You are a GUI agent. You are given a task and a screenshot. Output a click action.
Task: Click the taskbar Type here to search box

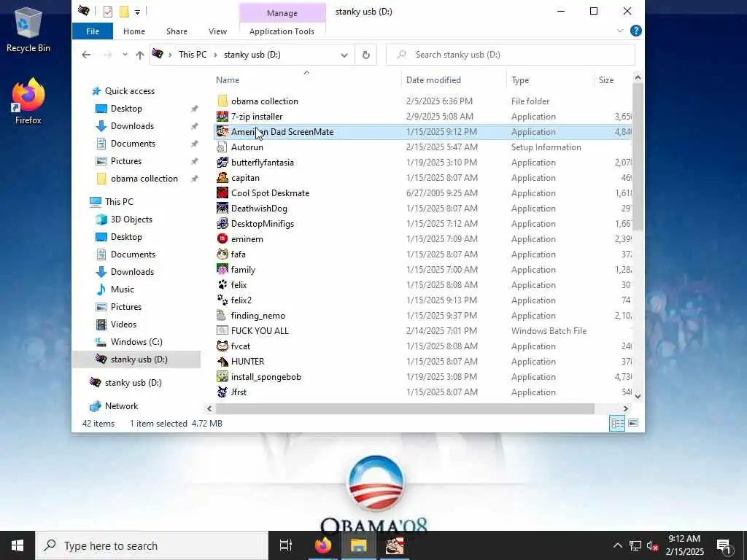click(x=152, y=545)
